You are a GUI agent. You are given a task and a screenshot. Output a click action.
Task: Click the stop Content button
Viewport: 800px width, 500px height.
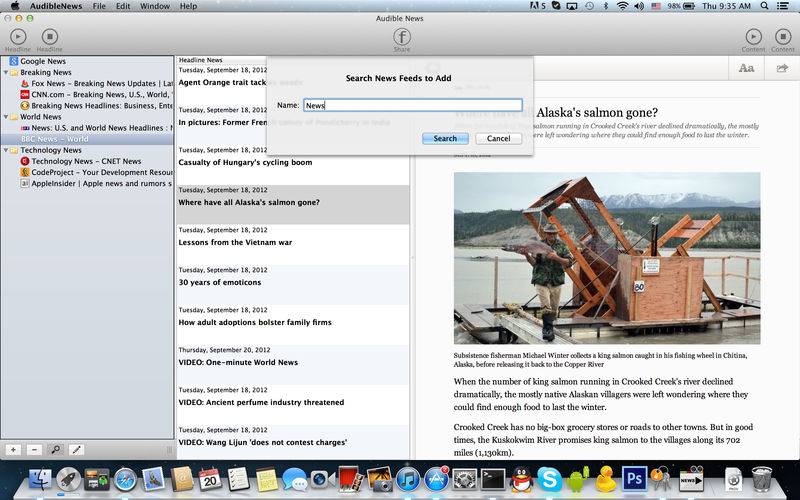pos(783,36)
